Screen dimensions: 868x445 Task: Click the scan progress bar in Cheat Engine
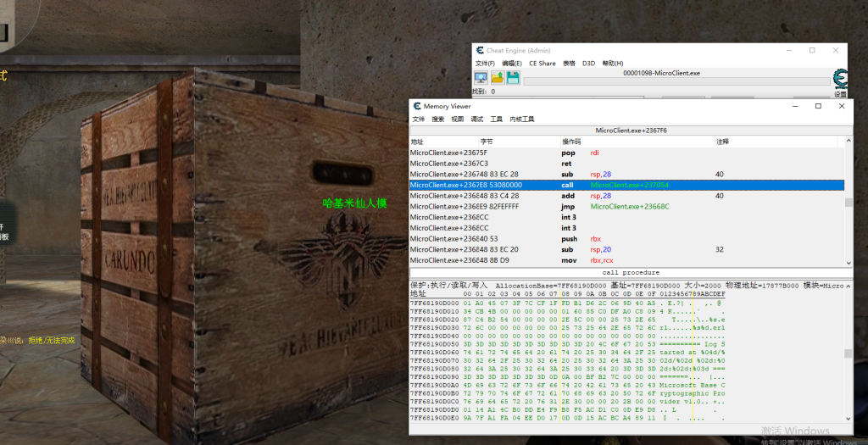tap(676, 81)
